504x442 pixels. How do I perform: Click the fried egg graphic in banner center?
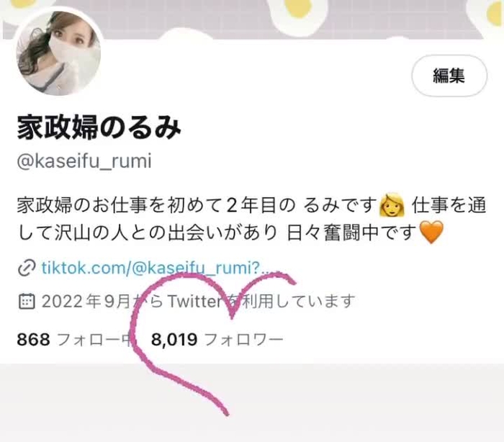pos(299,13)
